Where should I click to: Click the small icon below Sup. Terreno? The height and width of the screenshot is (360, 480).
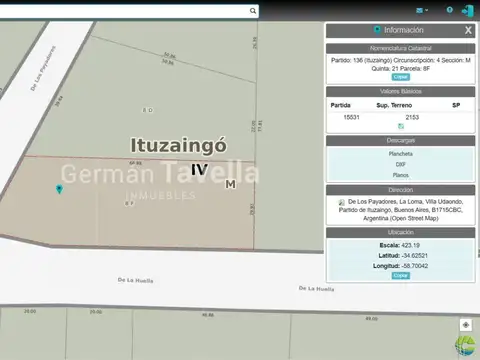click(x=401, y=126)
